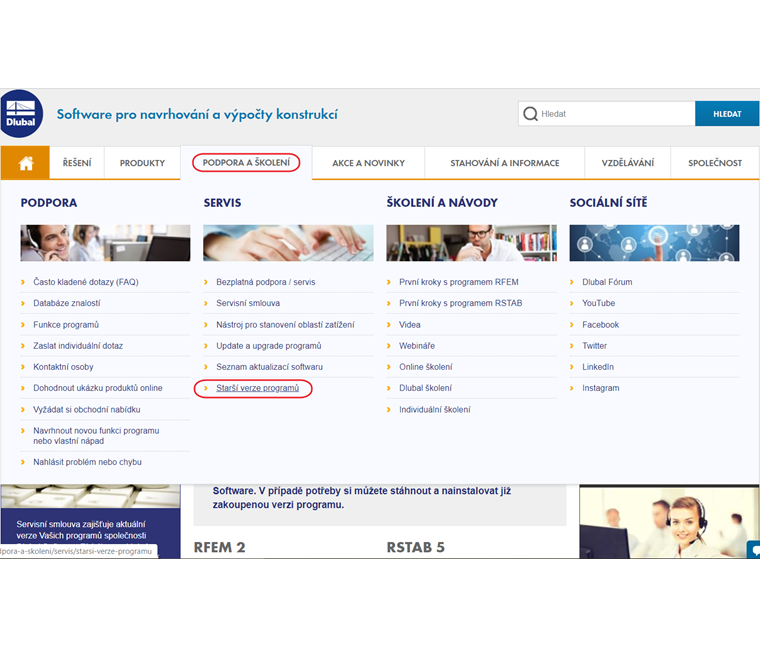
Task: Open První kroky s programem RFEM
Action: point(459,282)
